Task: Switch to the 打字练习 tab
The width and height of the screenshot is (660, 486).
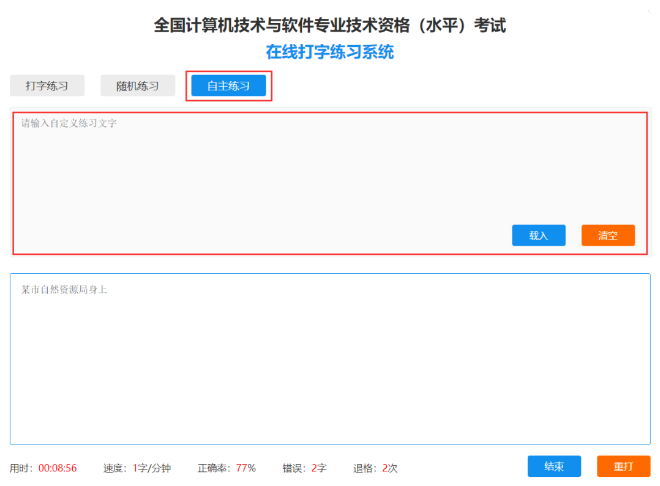Action: (47, 86)
